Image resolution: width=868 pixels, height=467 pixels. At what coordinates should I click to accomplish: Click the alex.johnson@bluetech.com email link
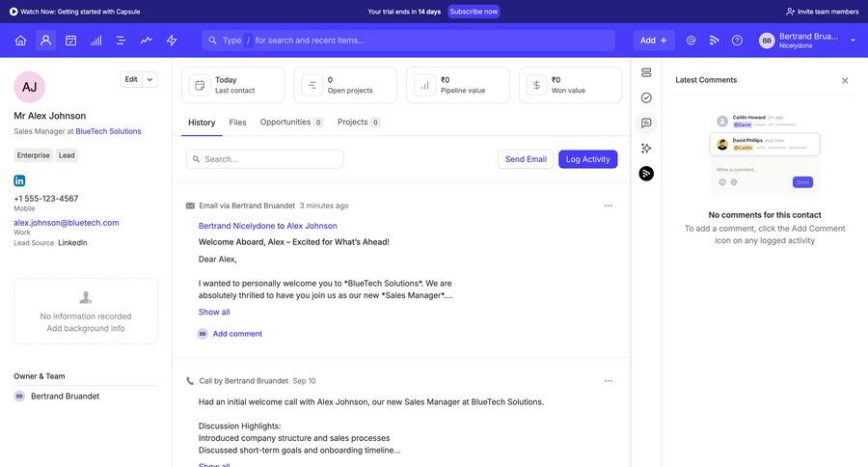pyautogui.click(x=67, y=222)
